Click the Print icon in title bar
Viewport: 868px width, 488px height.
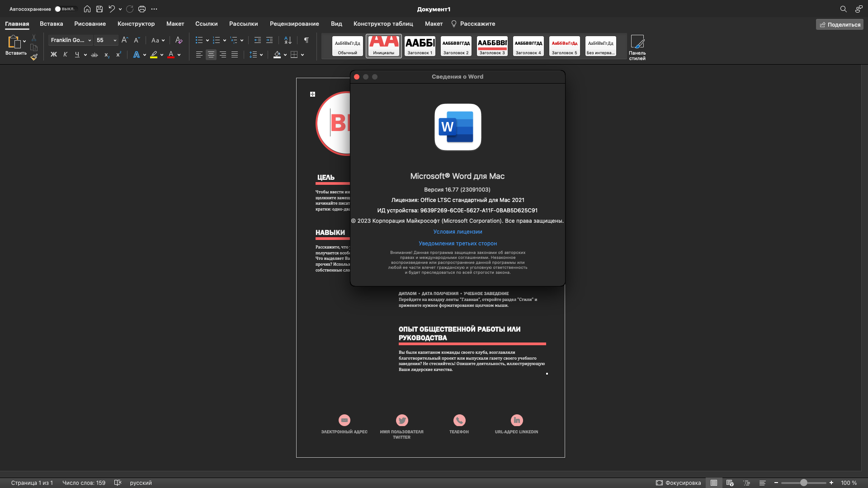coord(142,9)
